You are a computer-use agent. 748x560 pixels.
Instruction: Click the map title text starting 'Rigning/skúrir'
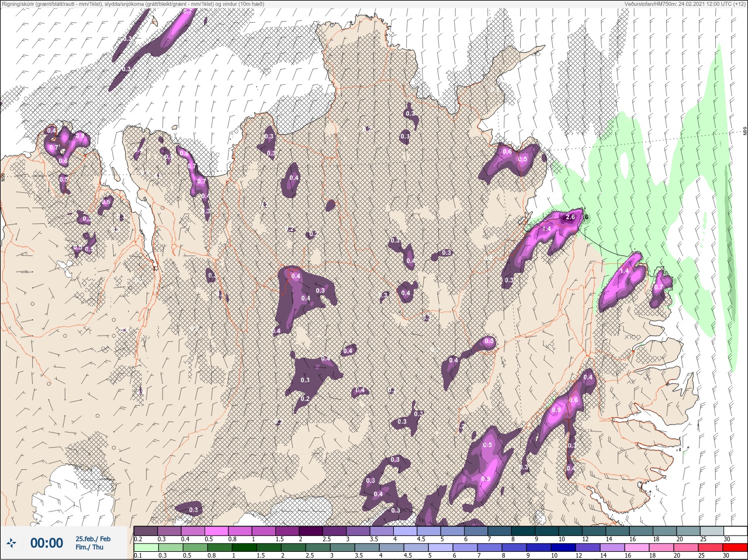133,4
